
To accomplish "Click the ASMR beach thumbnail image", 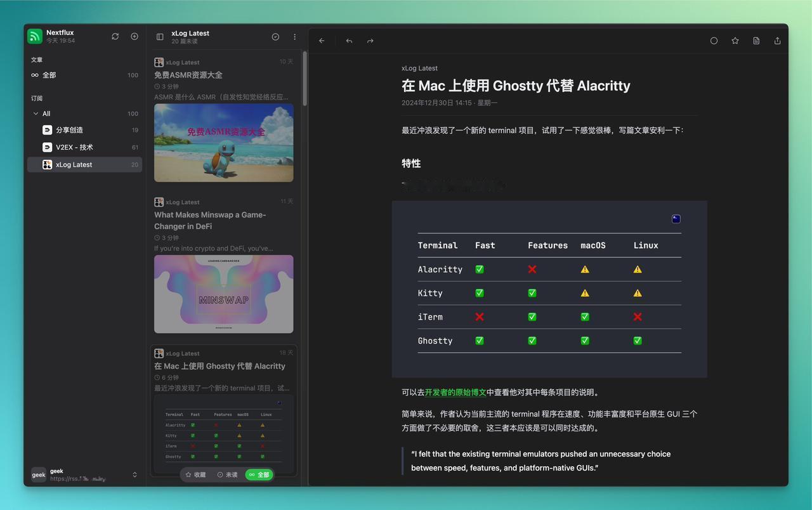I will click(223, 143).
